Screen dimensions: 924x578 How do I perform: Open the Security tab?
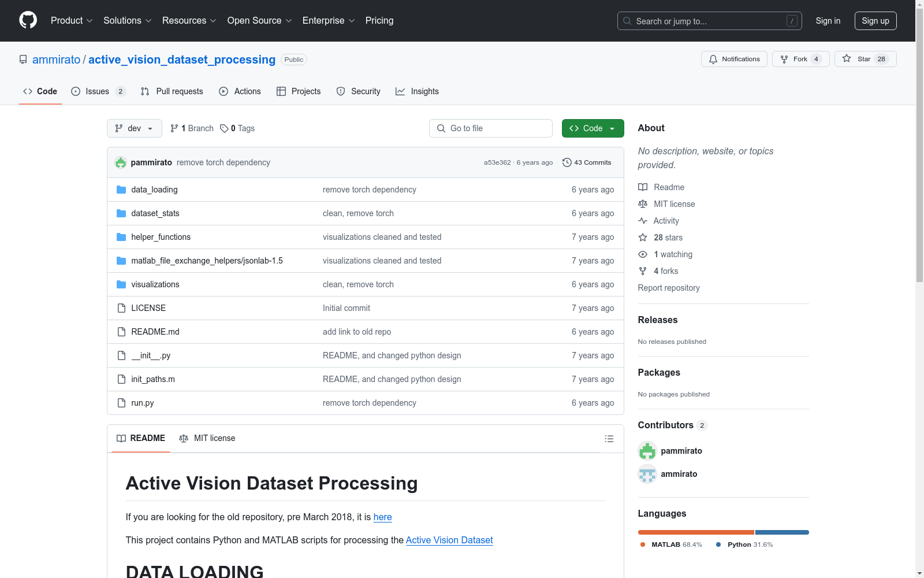click(359, 91)
